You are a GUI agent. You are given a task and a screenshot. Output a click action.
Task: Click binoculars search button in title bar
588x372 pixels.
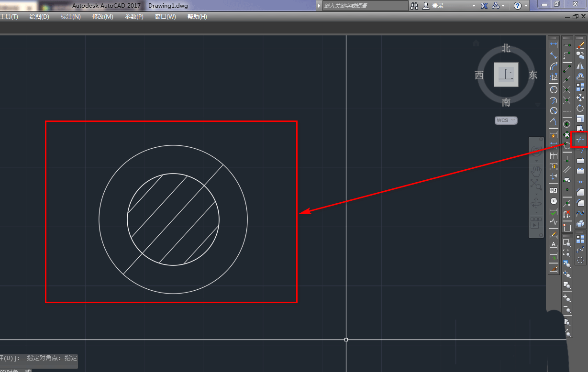415,6
